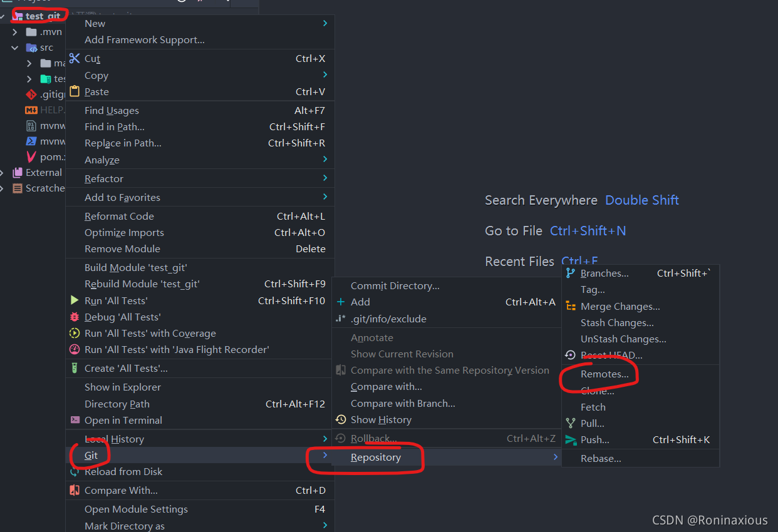
Task: Click the Scratches icon in project tree
Action: [18, 188]
